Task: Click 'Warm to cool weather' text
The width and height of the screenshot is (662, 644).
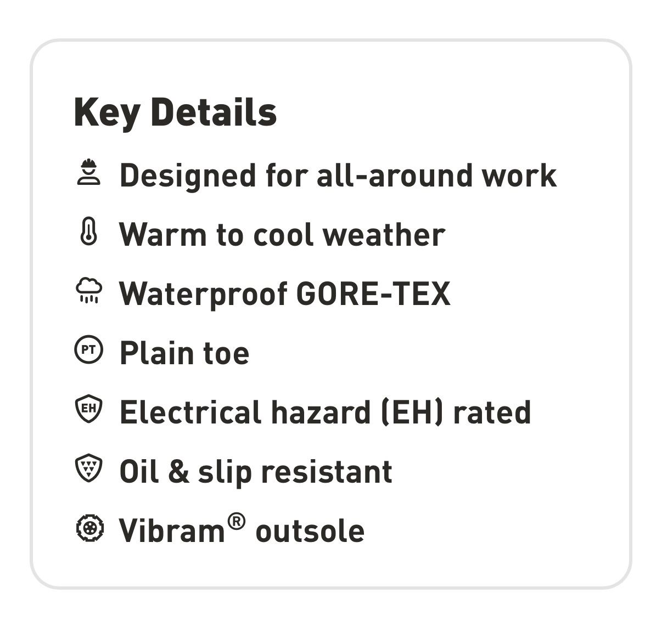Action: [282, 235]
